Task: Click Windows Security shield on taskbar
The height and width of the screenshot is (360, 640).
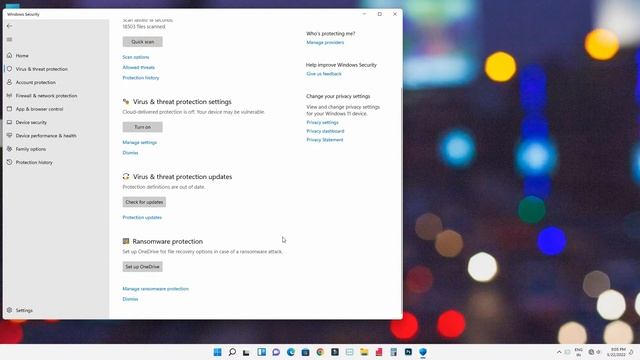Action: (423, 352)
